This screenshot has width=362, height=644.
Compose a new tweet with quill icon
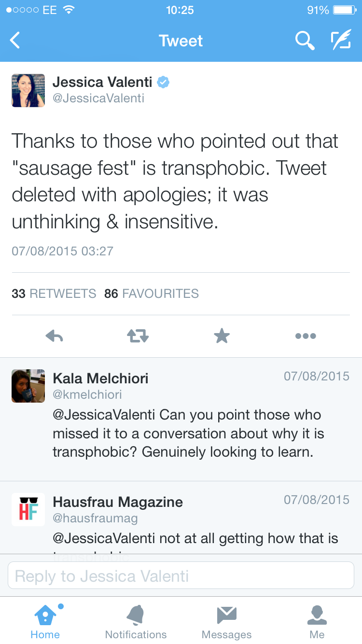(341, 41)
